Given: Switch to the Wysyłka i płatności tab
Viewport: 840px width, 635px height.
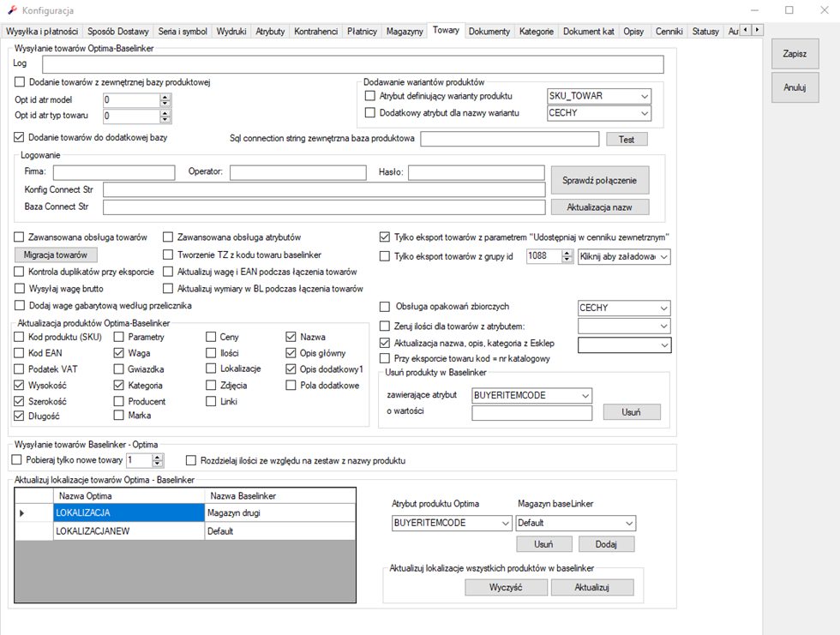Looking at the screenshot, I should point(42,31).
